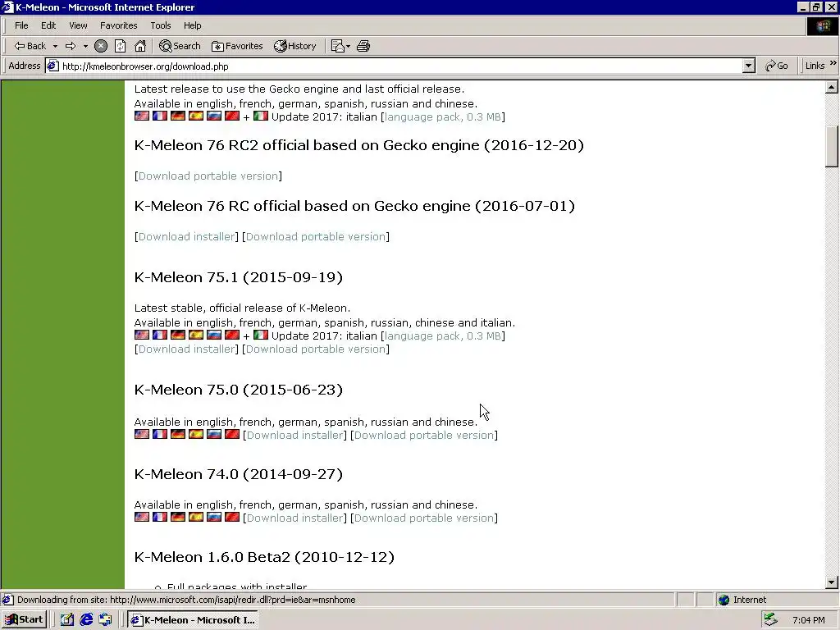Click the Print icon
Viewport: 840px width, 630px height.
point(363,46)
